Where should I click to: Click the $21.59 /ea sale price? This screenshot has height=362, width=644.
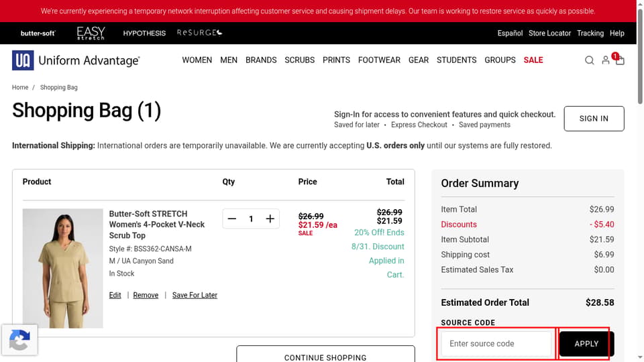coord(318,225)
